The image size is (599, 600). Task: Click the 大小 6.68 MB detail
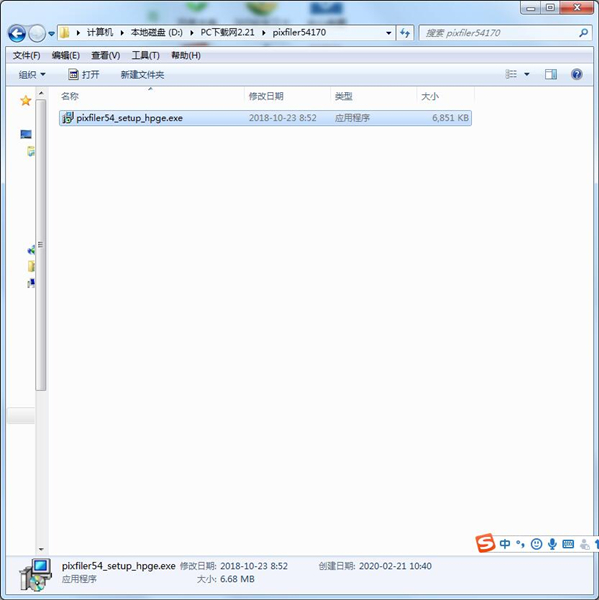pos(225,579)
